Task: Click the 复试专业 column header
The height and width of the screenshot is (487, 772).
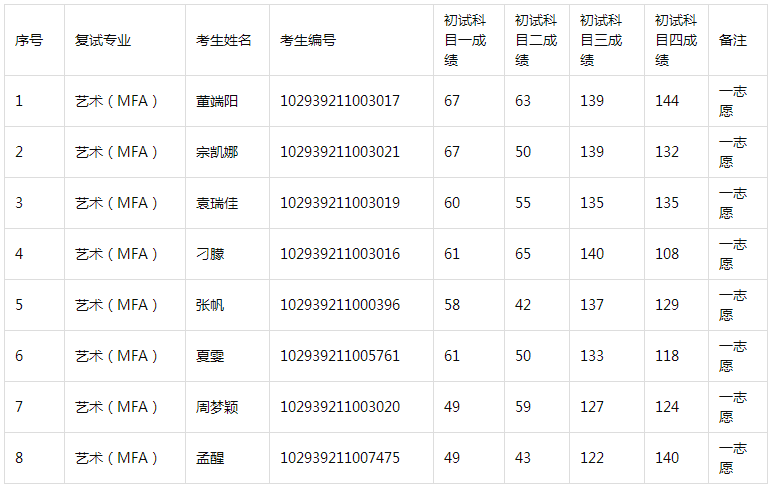Action: [x=103, y=41]
